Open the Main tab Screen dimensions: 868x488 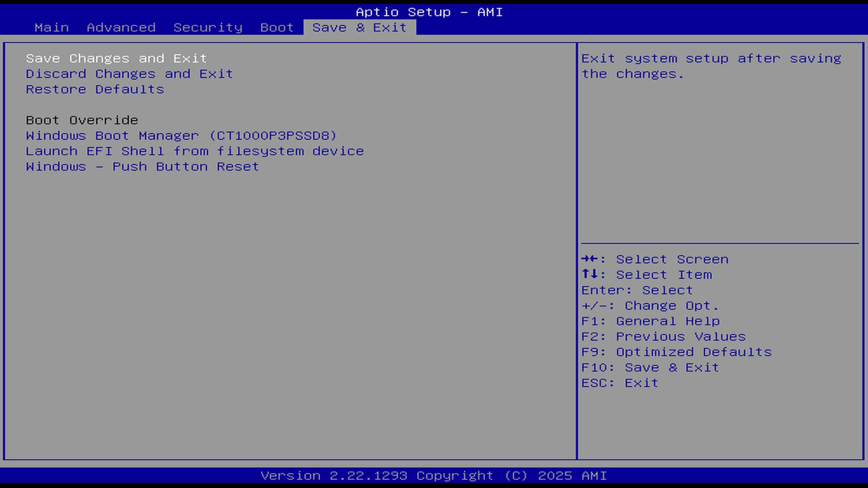[52, 28]
